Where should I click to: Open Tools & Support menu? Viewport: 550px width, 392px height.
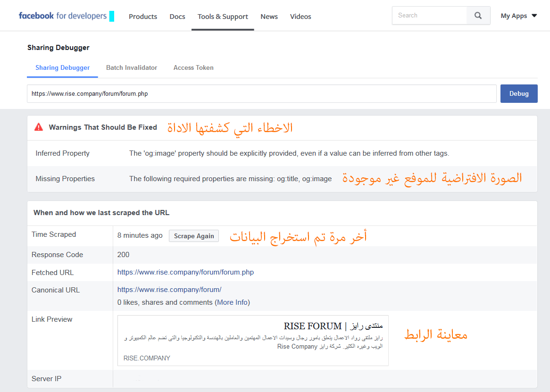223,17
